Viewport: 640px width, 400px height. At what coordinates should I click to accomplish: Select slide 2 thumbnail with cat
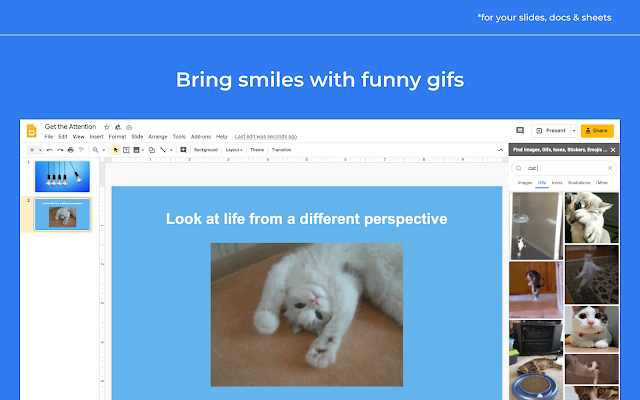(x=62, y=214)
